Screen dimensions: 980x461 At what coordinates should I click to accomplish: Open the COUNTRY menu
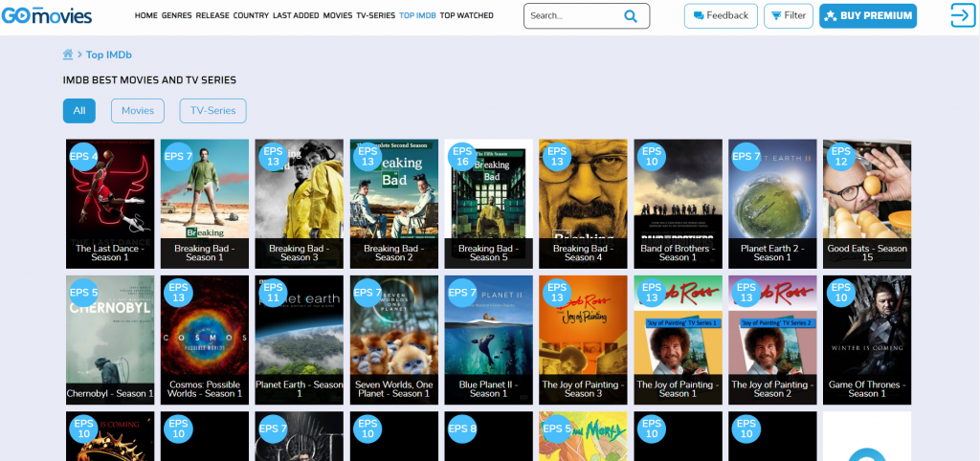tap(252, 15)
